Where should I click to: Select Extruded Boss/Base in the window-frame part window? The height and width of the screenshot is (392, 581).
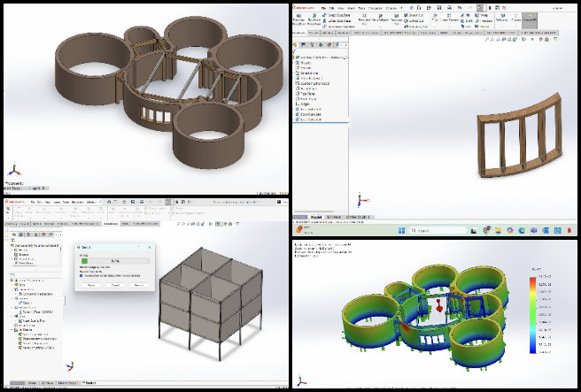tap(298, 20)
